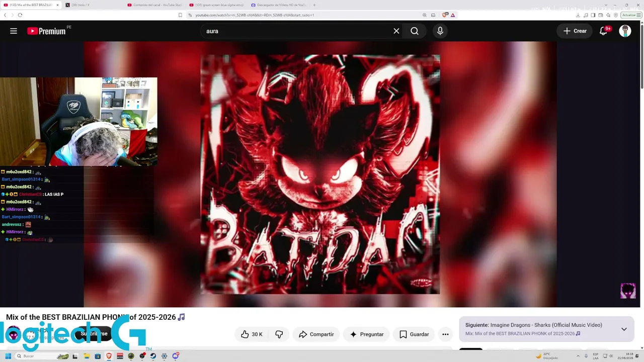644x362 pixels.
Task: Open Brave Shields lion icon
Action: [x=445, y=15]
